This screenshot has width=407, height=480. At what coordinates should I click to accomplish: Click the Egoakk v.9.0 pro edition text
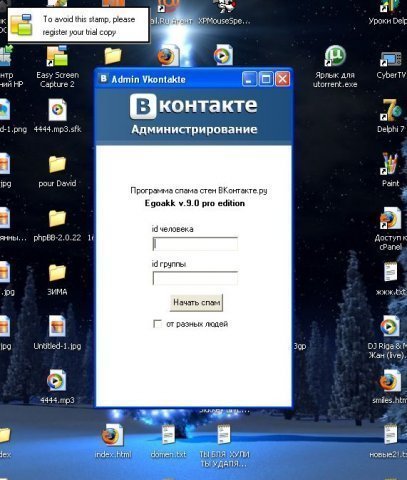click(x=195, y=203)
